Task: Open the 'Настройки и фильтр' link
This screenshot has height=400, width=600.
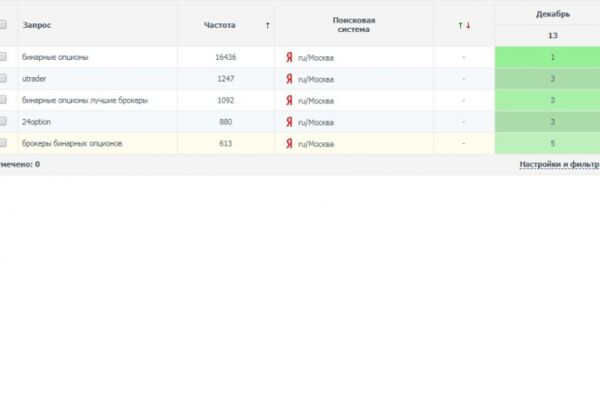Action: pyautogui.click(x=559, y=164)
